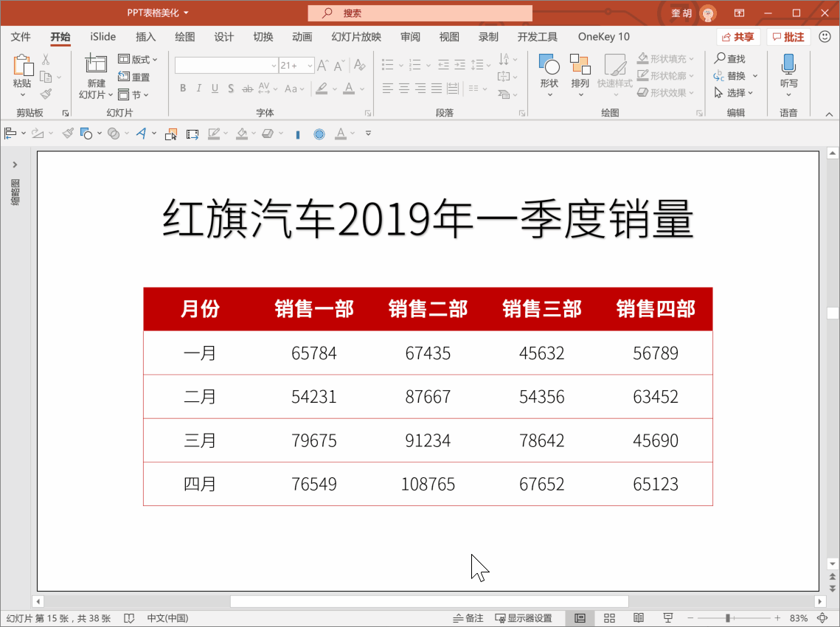Switch to the Animations (动画) tab
Screen dimensions: 840x627
coord(302,36)
